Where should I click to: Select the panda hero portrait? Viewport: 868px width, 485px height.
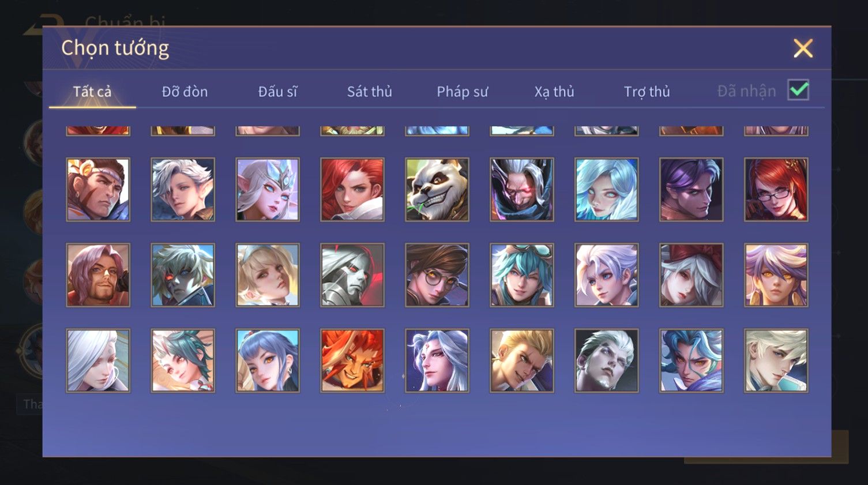[x=437, y=190]
